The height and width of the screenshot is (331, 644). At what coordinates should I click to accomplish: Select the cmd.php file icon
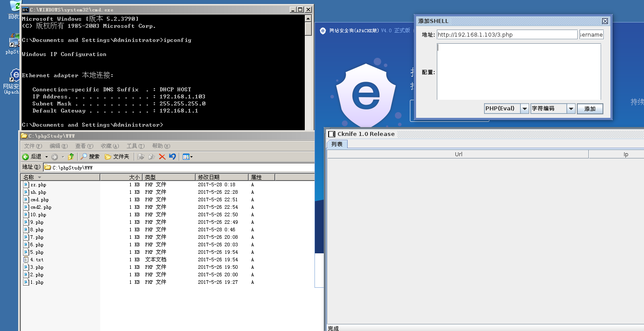[x=26, y=200]
